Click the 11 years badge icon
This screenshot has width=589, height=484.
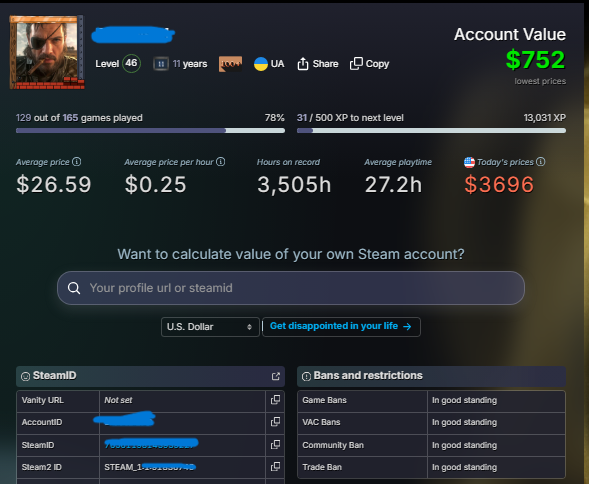point(161,64)
